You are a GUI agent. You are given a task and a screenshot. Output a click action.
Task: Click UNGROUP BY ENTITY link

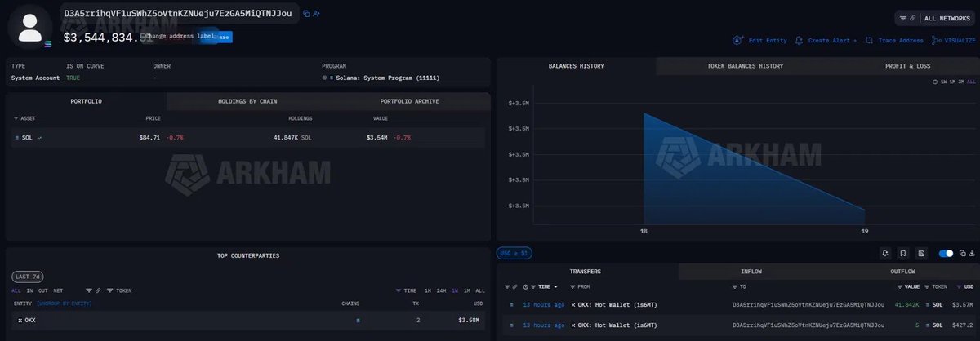point(65,303)
